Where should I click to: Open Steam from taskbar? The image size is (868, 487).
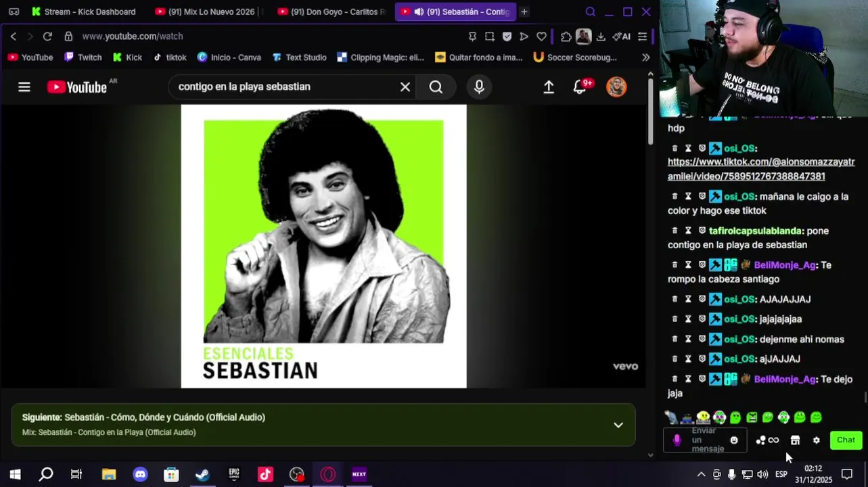click(202, 474)
